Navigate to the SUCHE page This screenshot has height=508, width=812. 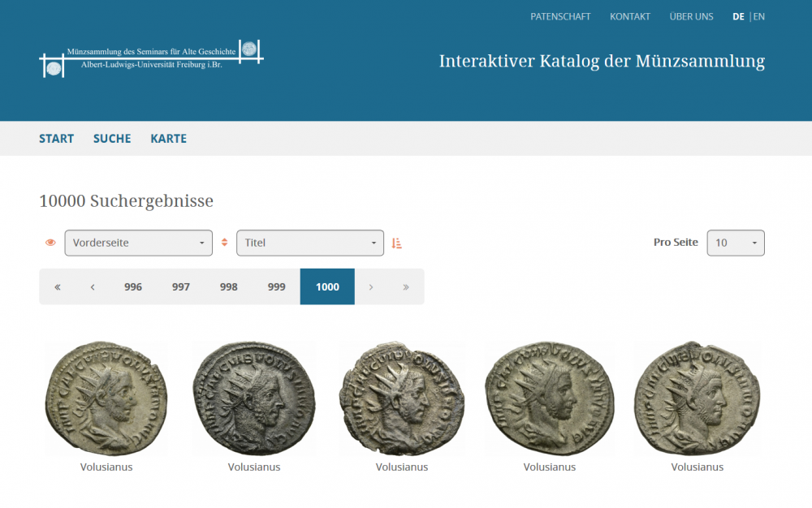[112, 139]
